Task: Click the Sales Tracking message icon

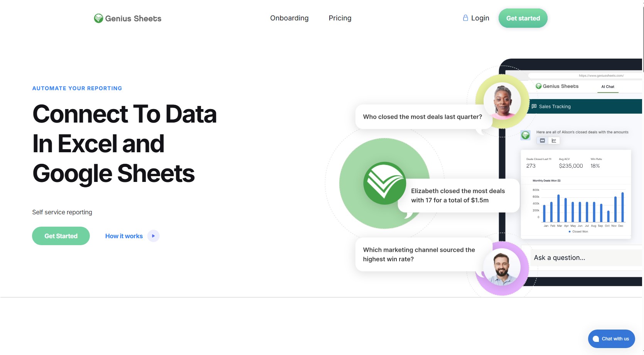Action: click(x=534, y=106)
